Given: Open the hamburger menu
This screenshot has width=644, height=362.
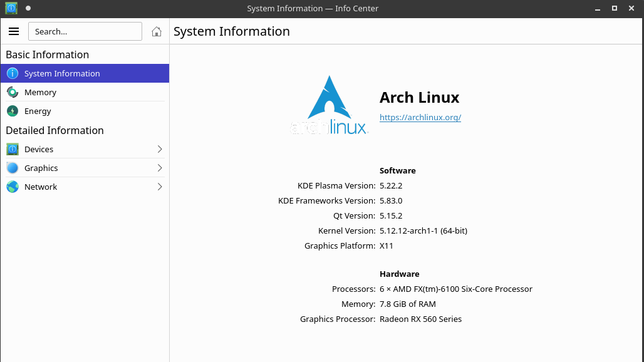Looking at the screenshot, I should point(14,31).
